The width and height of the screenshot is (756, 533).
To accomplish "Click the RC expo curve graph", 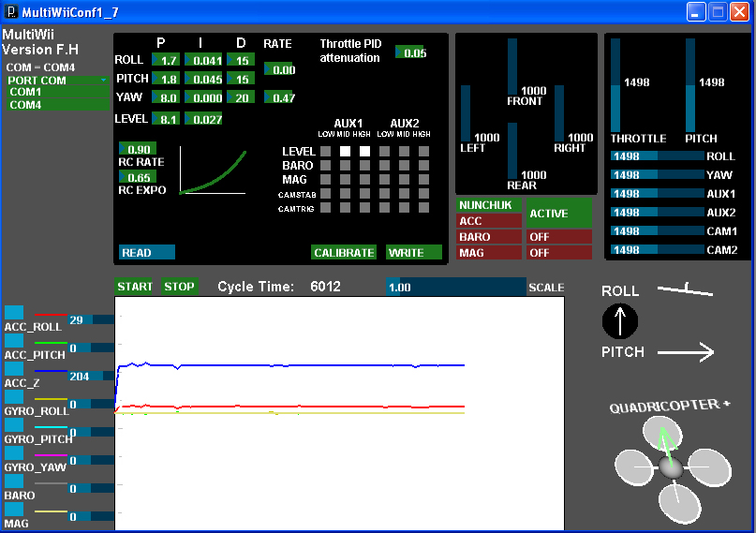I will (213, 170).
